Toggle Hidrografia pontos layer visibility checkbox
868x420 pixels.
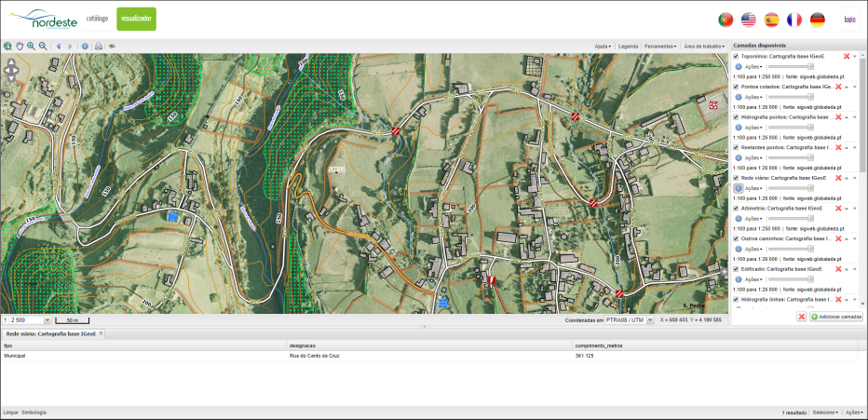(x=736, y=117)
